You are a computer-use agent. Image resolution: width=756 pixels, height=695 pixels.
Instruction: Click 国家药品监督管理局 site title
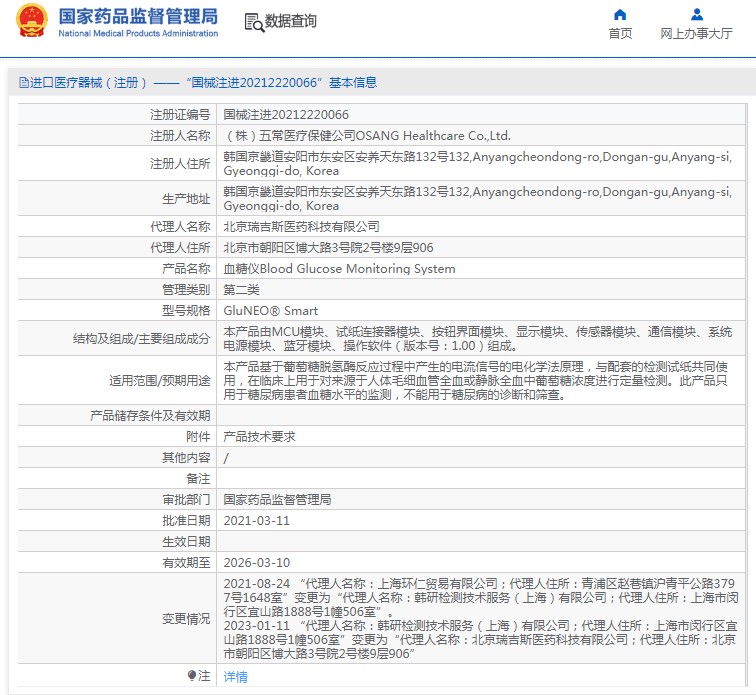(137, 16)
